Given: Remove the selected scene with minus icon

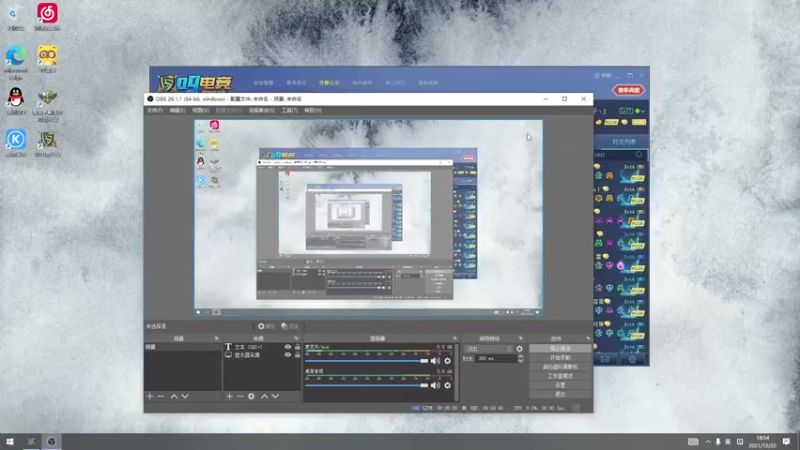Looking at the screenshot, I should (x=161, y=396).
